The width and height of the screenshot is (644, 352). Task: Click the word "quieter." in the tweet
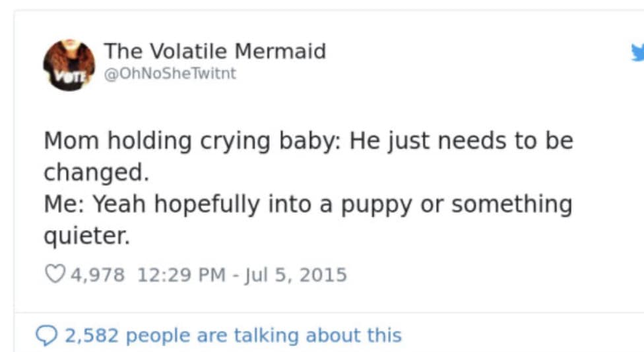click(x=86, y=235)
